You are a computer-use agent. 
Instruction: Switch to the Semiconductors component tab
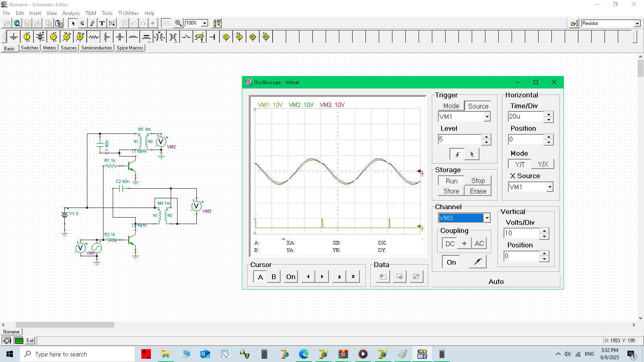97,48
